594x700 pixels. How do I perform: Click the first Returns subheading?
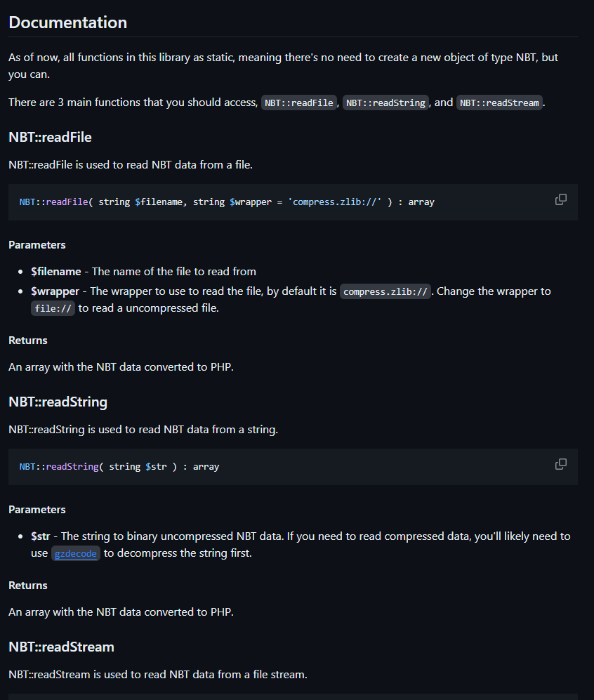point(27,341)
